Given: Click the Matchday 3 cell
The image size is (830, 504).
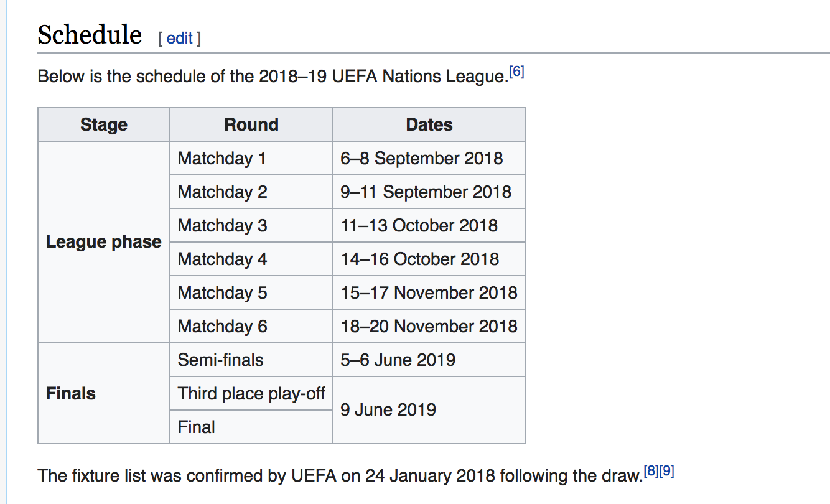Looking at the screenshot, I should point(222,226).
